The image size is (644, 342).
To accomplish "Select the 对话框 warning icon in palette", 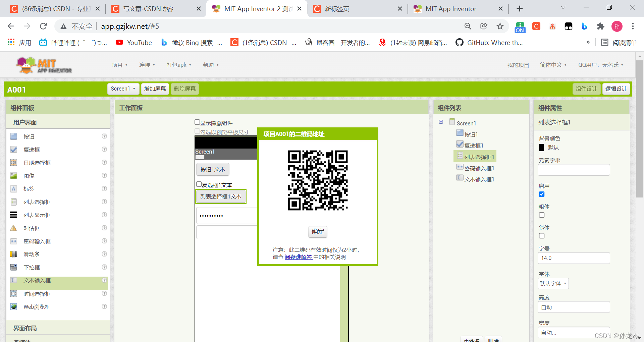I will tap(13, 228).
